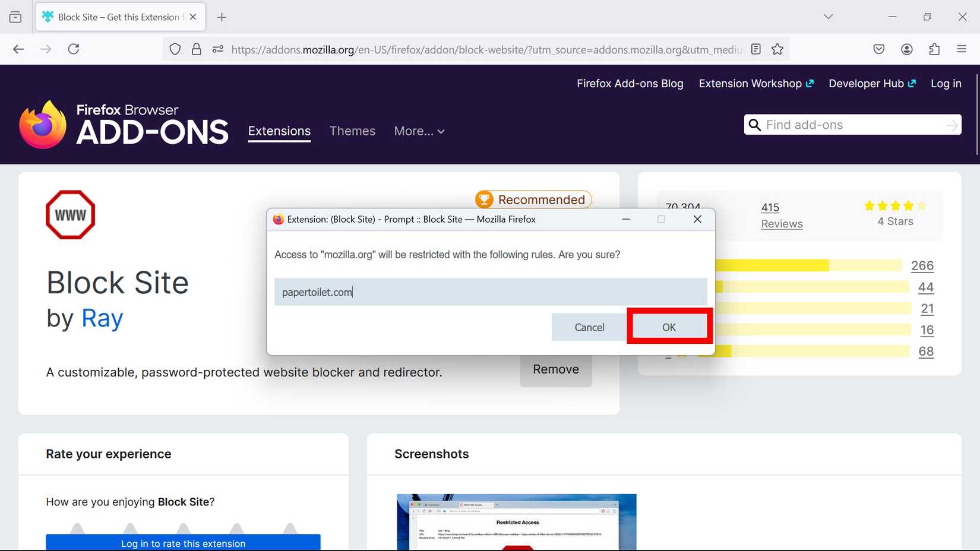The image size is (980, 551).
Task: Open the Pocket save icon
Action: tap(878, 49)
